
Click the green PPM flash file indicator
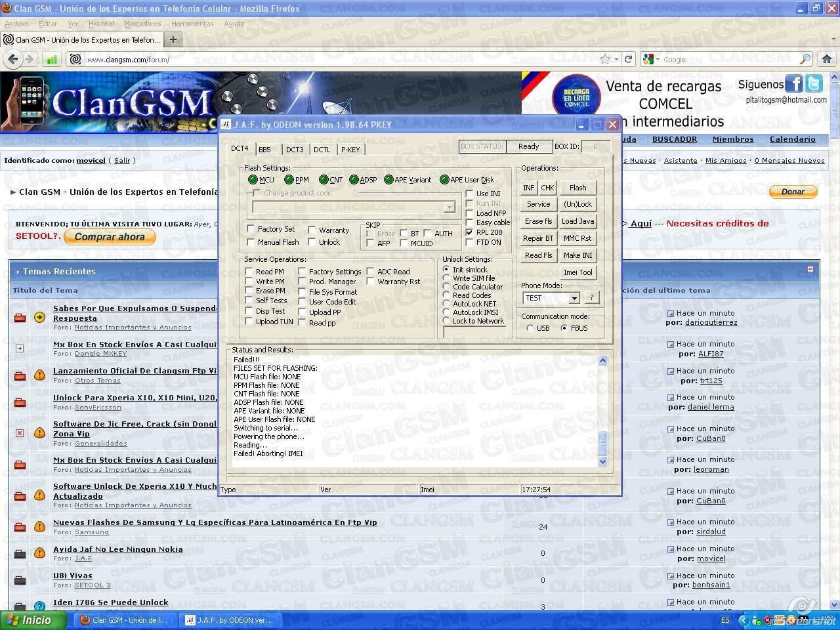pyautogui.click(x=289, y=180)
